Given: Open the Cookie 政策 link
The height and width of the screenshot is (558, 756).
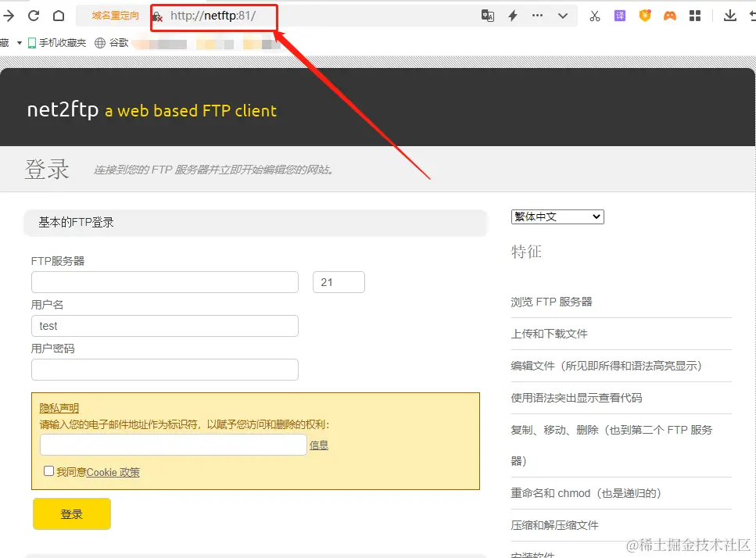Looking at the screenshot, I should [113, 472].
